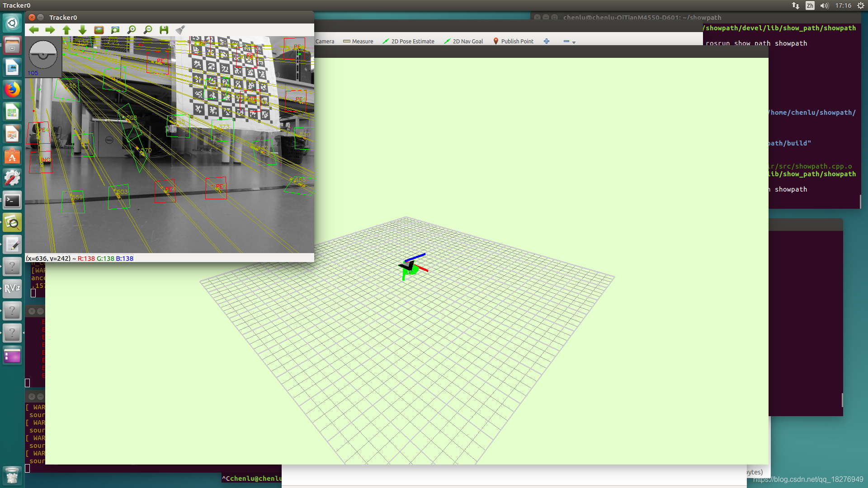868x488 pixels.
Task: Open the system volume indicator
Action: point(824,5)
